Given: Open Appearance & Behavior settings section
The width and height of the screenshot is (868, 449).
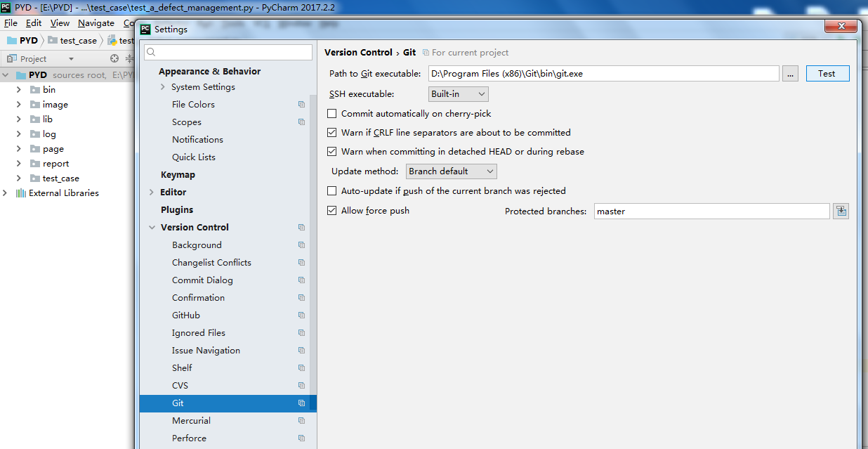Looking at the screenshot, I should coord(209,71).
